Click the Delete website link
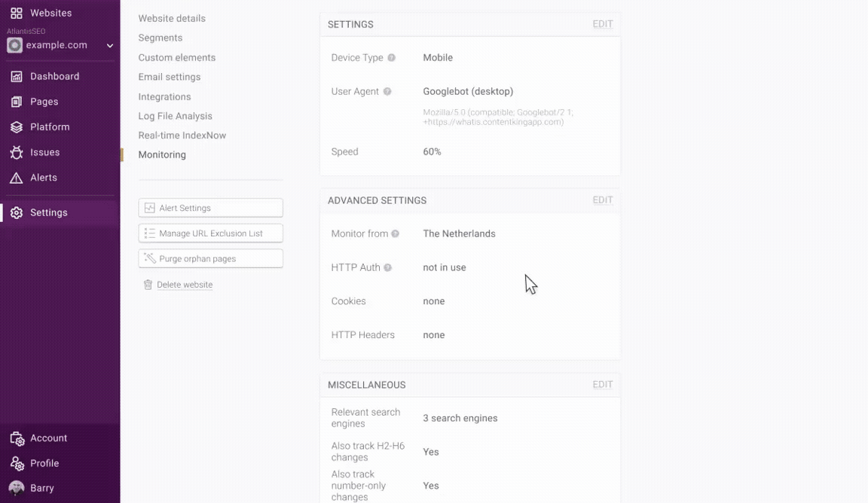Viewport: 868px width, 503px height. coord(185,285)
